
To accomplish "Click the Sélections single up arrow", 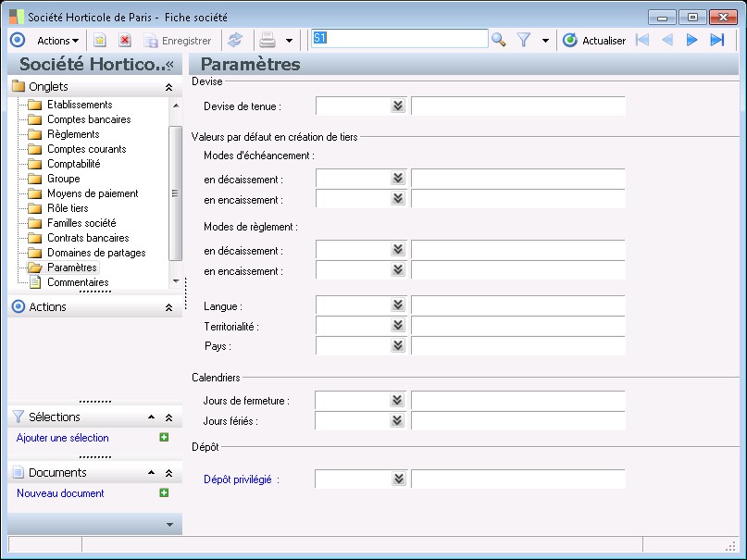I will 151,417.
